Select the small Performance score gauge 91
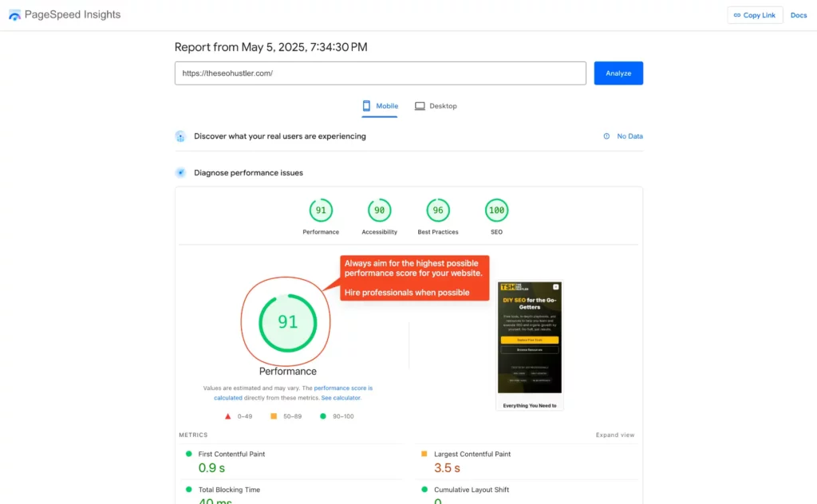Image resolution: width=817 pixels, height=504 pixels. [x=321, y=211]
